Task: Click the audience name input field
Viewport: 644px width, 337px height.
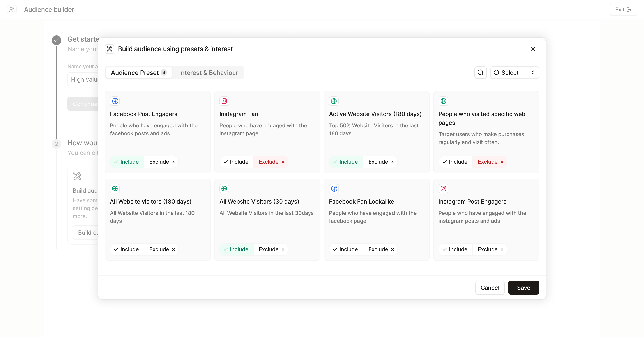Action: [x=83, y=79]
